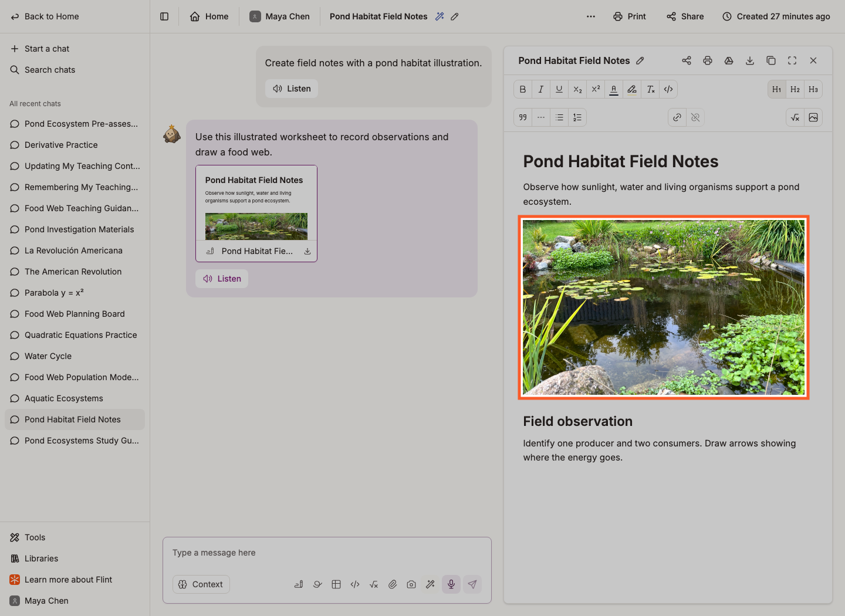
Task: Attach a file with the paperclip icon
Action: 393,584
